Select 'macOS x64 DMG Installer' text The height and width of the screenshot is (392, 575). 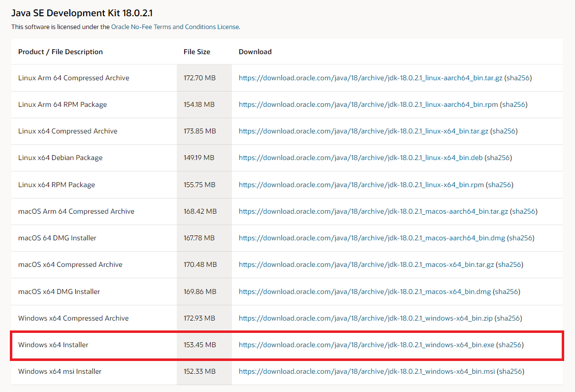click(x=59, y=292)
